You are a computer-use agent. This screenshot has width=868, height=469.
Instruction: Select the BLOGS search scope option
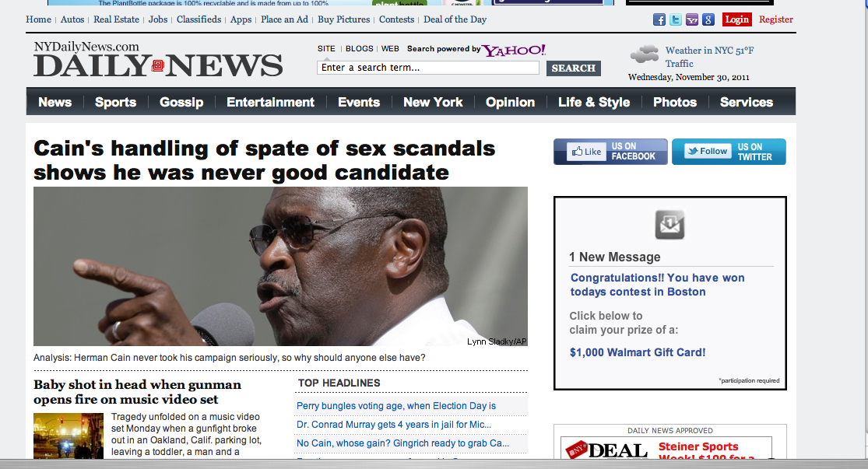(360, 49)
